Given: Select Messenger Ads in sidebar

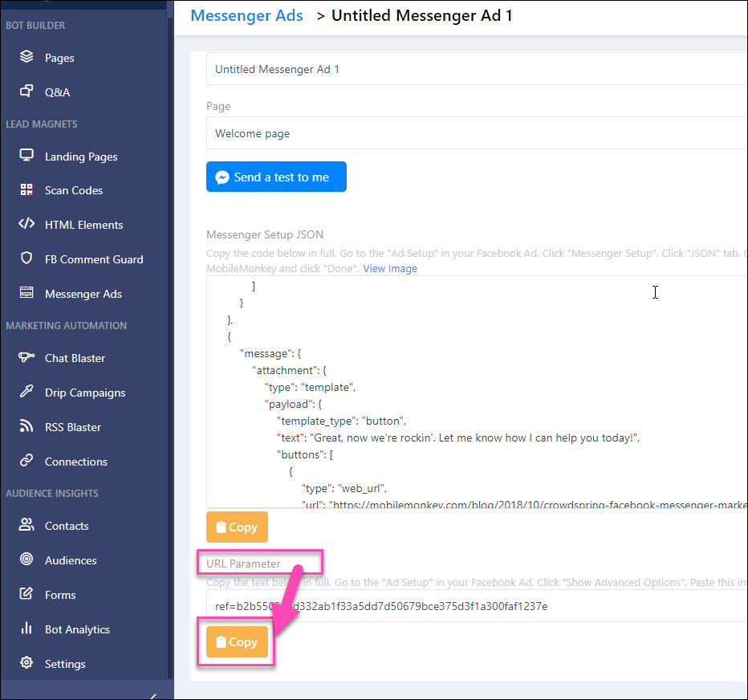Looking at the screenshot, I should click(x=83, y=294).
